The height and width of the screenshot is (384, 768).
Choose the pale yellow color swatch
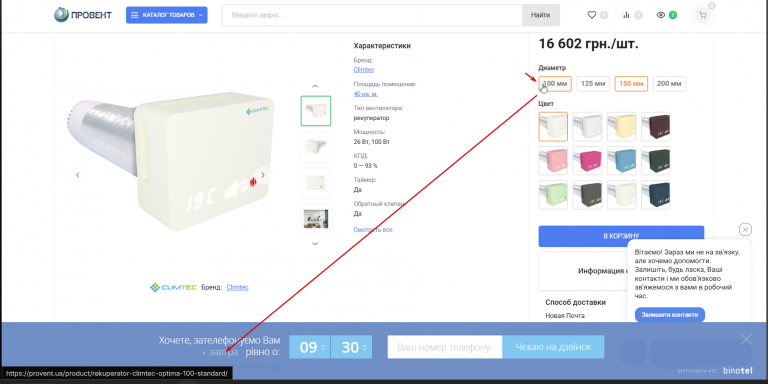tap(622, 127)
